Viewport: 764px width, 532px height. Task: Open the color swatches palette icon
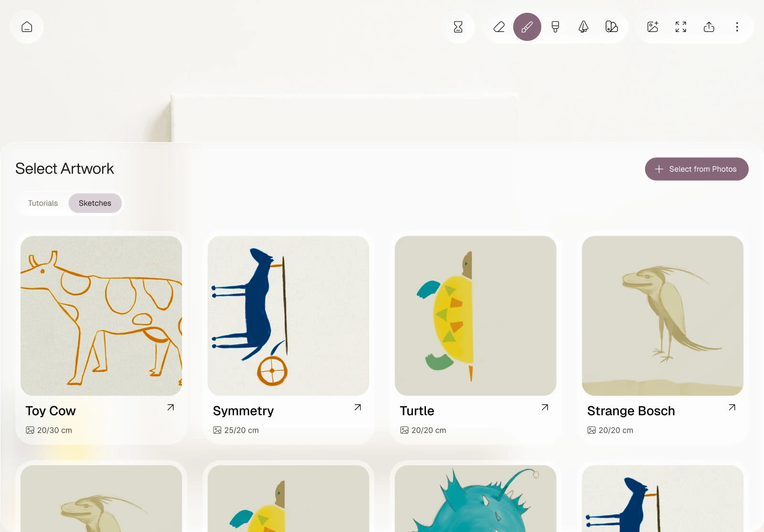pos(612,27)
